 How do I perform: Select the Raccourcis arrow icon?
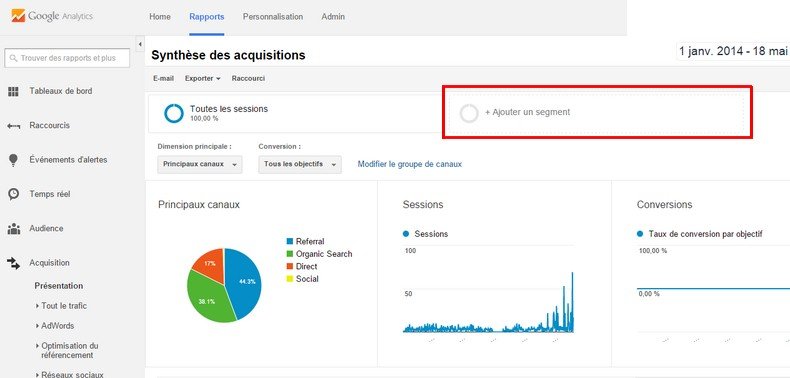click(x=13, y=126)
